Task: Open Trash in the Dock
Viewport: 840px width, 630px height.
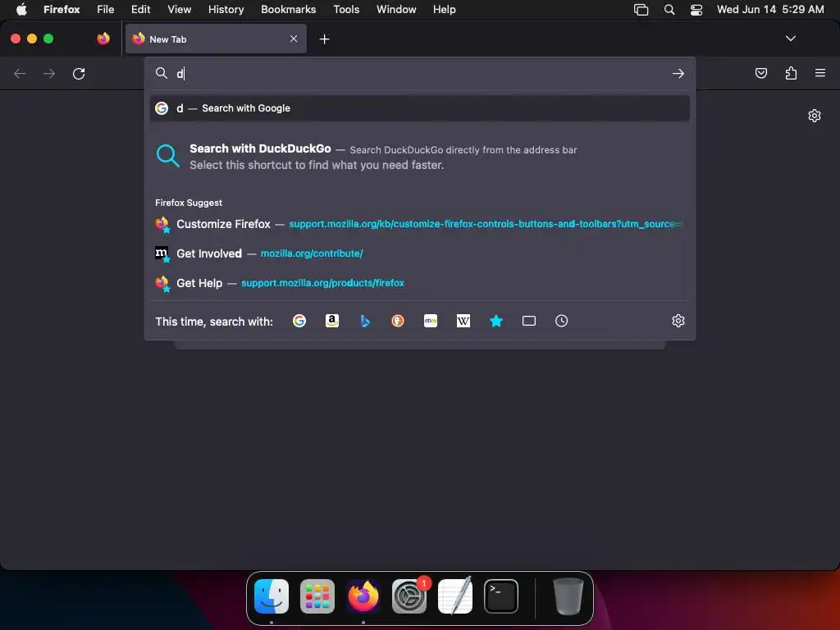Action: (x=568, y=596)
